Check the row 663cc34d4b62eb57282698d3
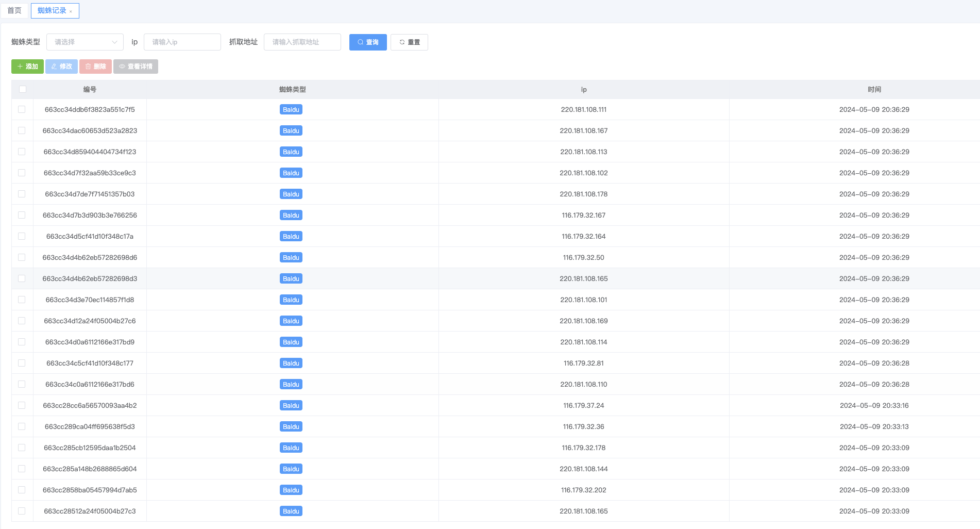Viewport: 980px width, 529px height. pyautogui.click(x=22, y=278)
